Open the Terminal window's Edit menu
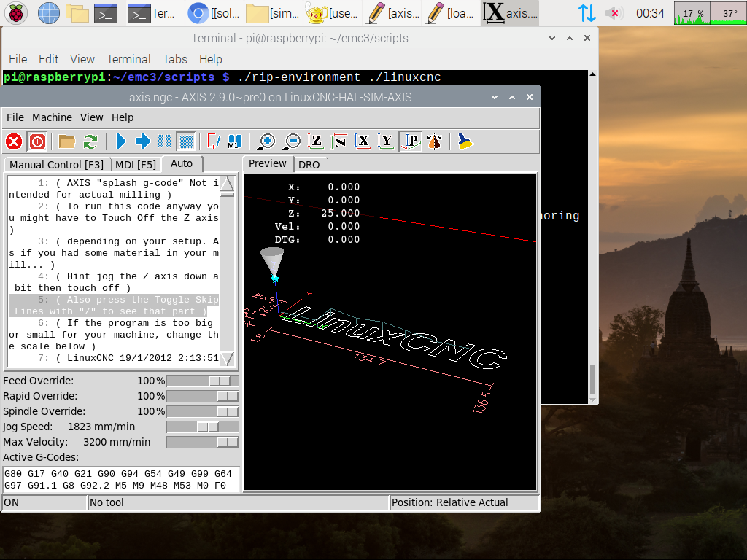Screen dimensions: 747x560 [x=49, y=59]
